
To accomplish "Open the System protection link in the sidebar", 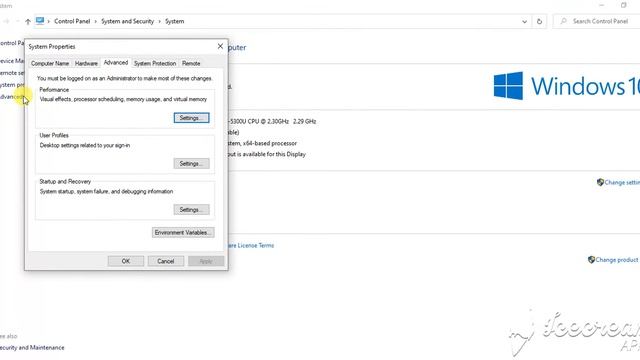I will tap(12, 85).
